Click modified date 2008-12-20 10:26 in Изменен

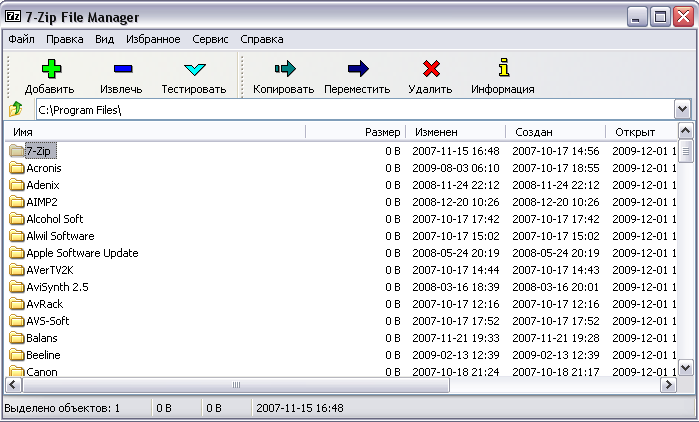pyautogui.click(x=456, y=202)
